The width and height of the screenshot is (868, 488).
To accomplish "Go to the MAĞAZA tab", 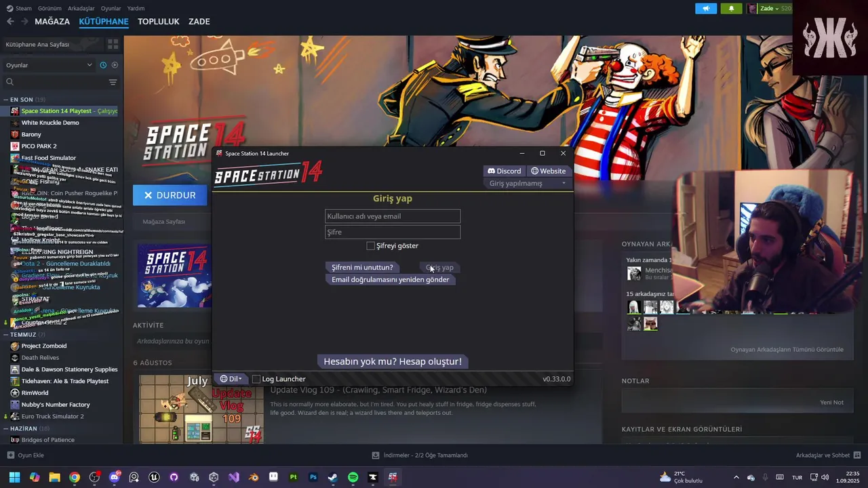I will (x=52, y=22).
